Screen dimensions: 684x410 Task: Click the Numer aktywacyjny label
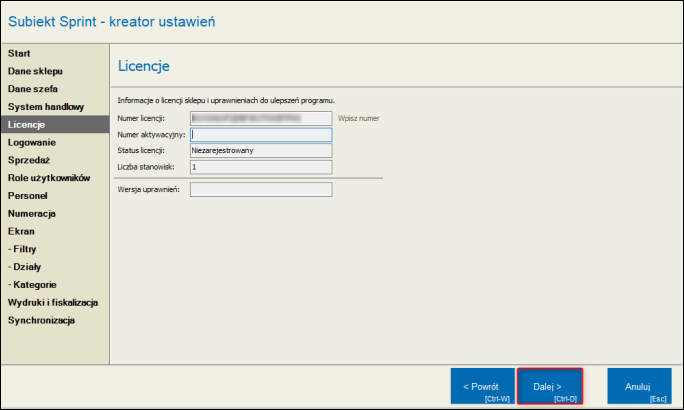click(151, 135)
